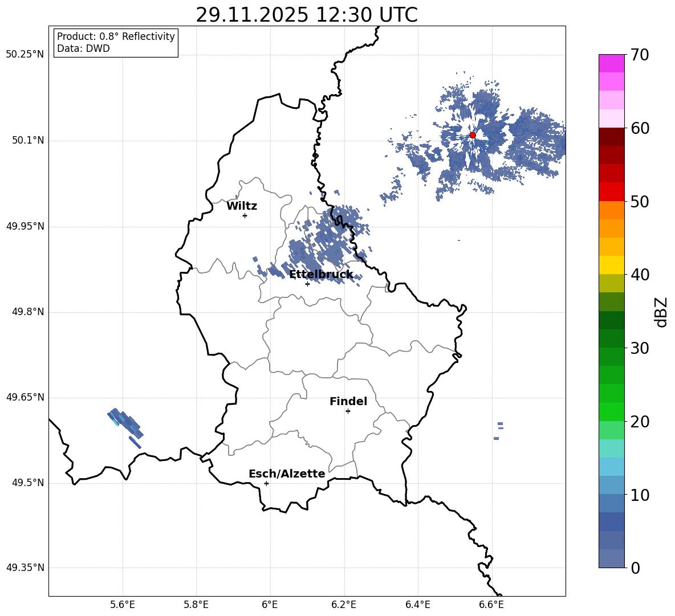Click the longitude label 6.4°E
The height and width of the screenshot is (616, 675).
[x=417, y=605]
